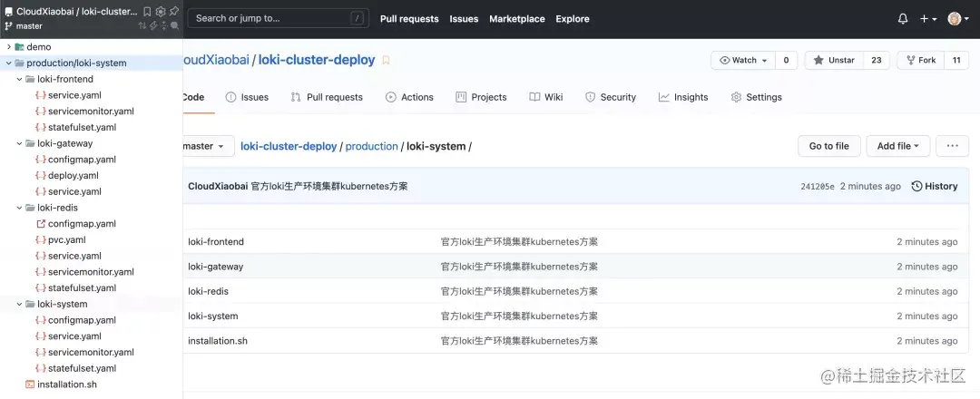980x399 pixels.
Task: Pin the Octotree sidebar
Action: tap(173, 12)
